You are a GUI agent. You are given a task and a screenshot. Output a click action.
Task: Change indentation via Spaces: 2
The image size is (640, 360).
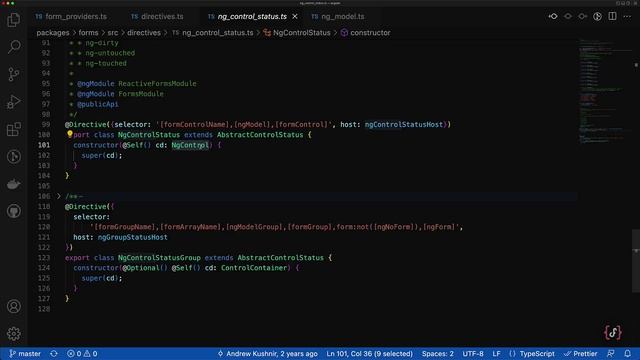438,353
